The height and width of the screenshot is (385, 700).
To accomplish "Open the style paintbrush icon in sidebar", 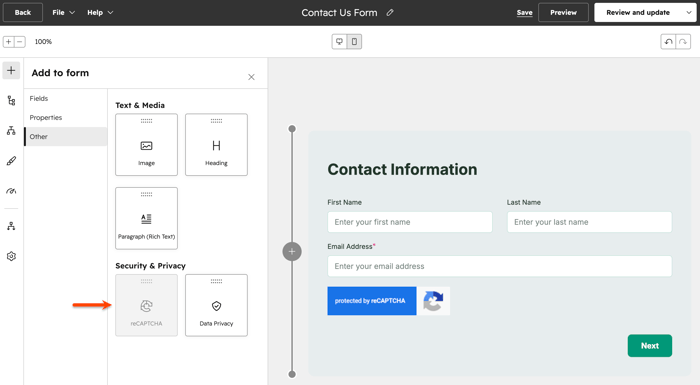I will click(11, 161).
